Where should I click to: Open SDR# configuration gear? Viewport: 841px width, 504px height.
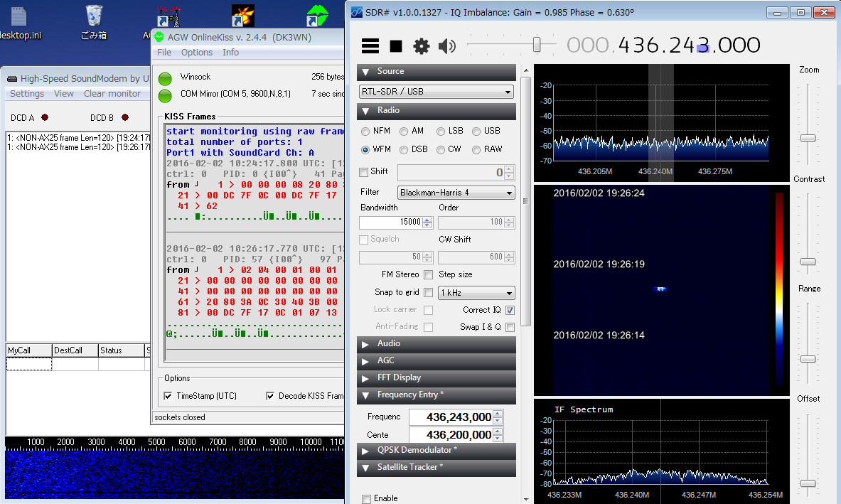(x=422, y=46)
